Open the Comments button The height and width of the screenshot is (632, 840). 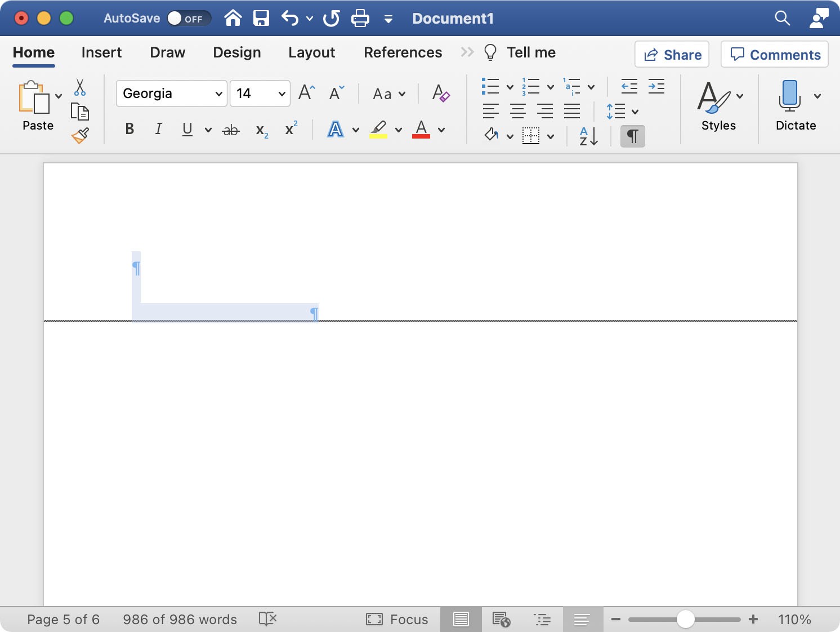click(774, 55)
